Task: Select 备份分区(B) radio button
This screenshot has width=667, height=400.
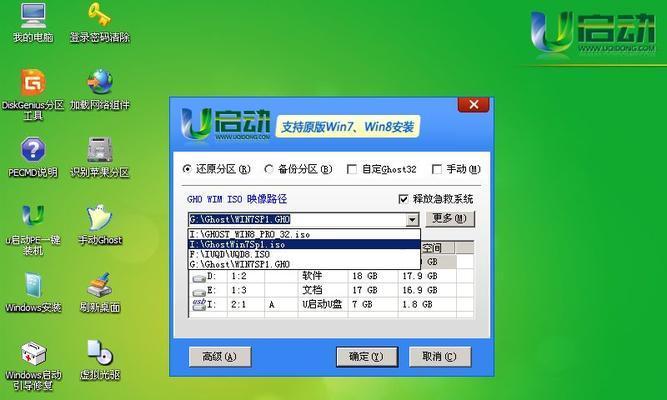Action: pyautogui.click(x=268, y=169)
